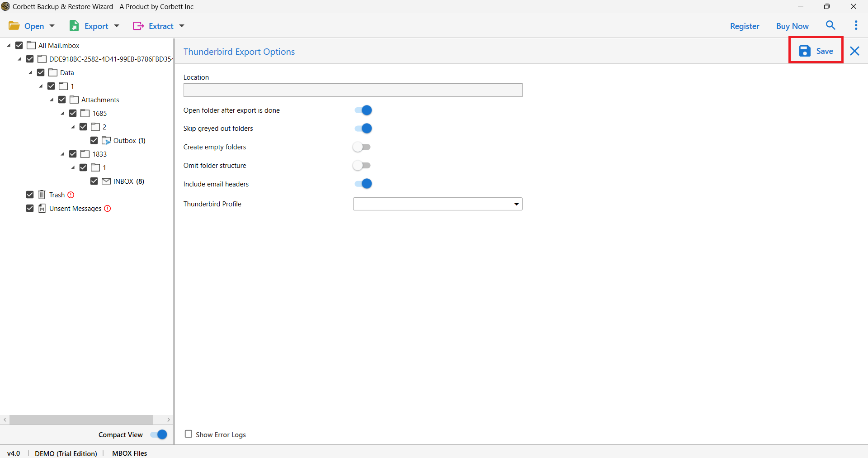This screenshot has height=458, width=868.
Task: Click the DEMO (Trial Edition) status text
Action: pos(66,453)
